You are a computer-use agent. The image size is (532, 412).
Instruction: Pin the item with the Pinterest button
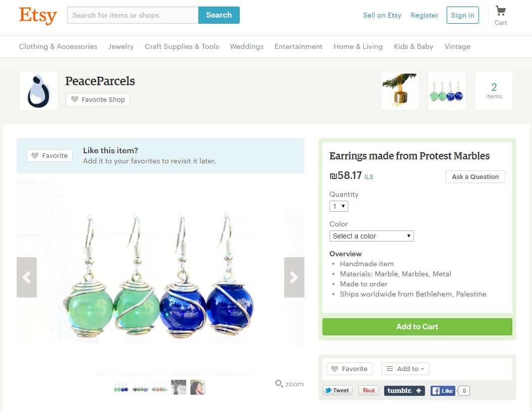368,390
